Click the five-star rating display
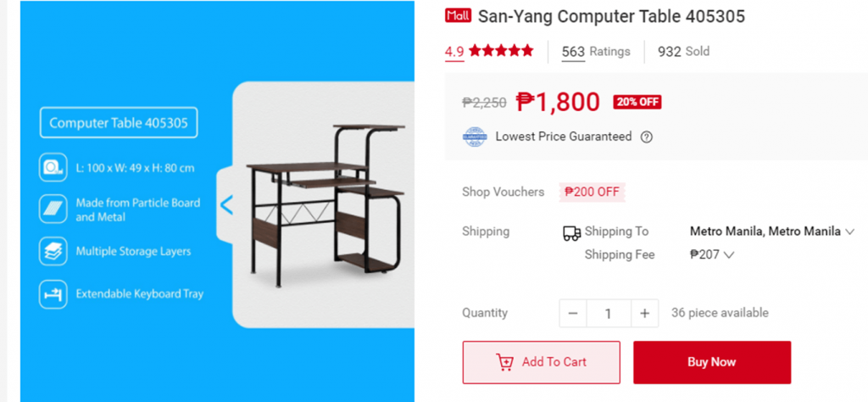 (501, 51)
